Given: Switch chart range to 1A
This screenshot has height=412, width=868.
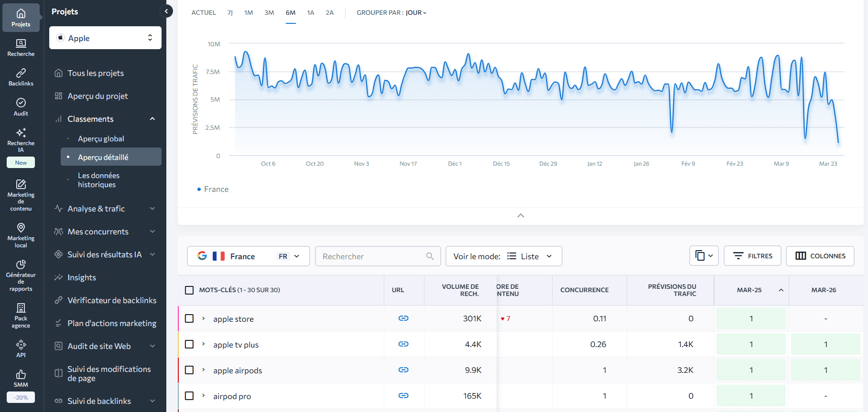Looking at the screenshot, I should point(311,12).
